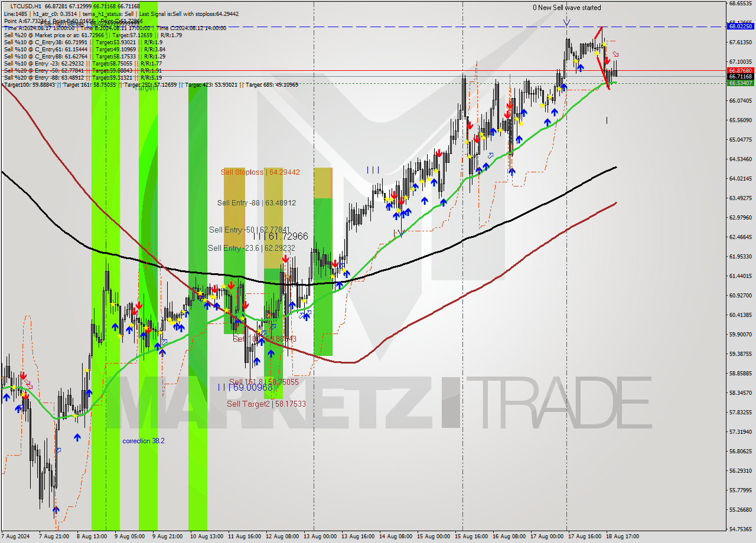Click the green 66.53407 price tag
This screenshot has height=543, width=756.
click(x=740, y=83)
